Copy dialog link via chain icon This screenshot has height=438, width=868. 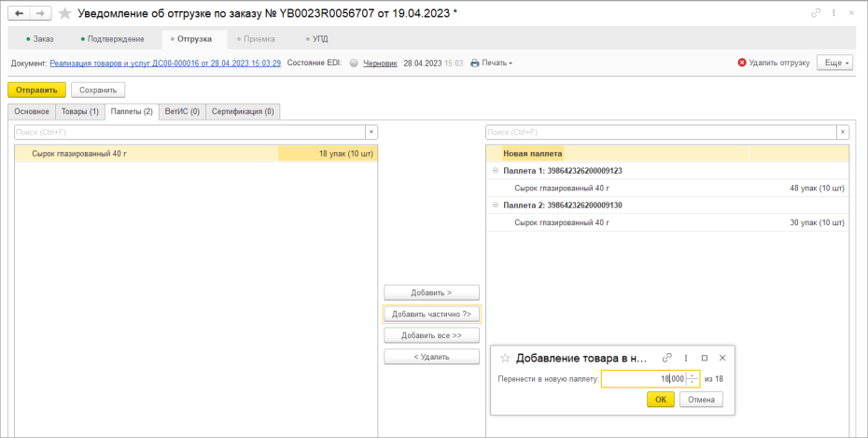667,359
